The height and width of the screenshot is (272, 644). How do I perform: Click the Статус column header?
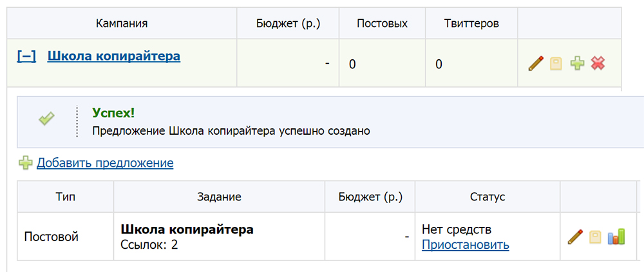[x=488, y=197]
